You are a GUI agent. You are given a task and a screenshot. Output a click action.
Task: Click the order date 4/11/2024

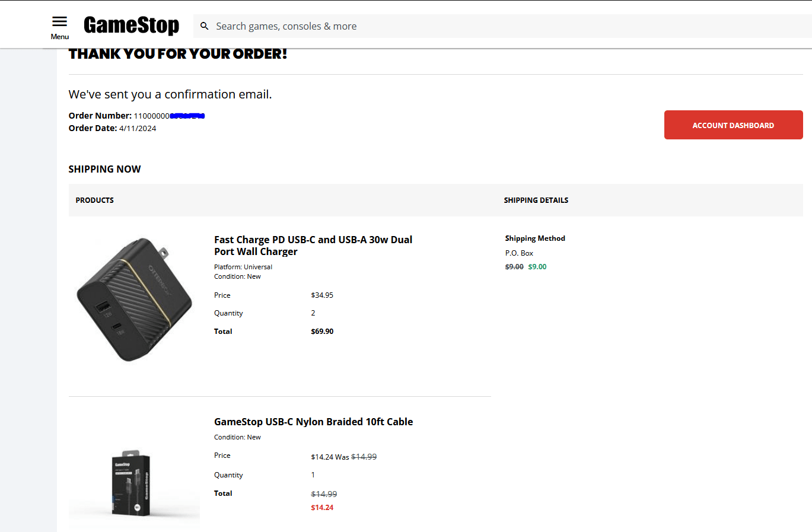click(138, 129)
